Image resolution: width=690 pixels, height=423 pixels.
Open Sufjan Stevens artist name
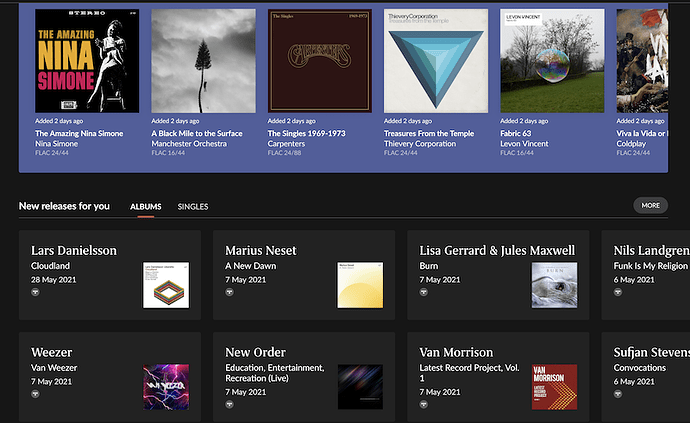[x=652, y=352]
